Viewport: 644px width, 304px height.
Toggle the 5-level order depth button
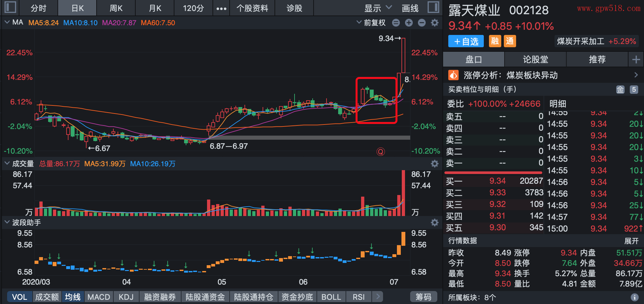[x=634, y=90]
